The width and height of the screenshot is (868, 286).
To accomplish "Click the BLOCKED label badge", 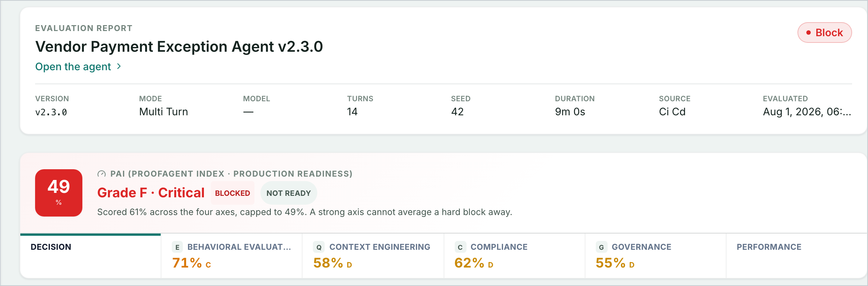I will 232,193.
